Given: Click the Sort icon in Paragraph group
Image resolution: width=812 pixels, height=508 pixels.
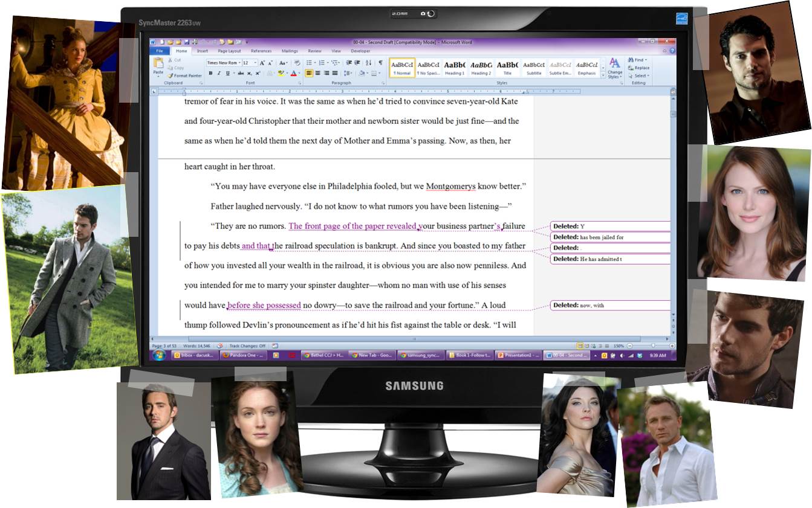Looking at the screenshot, I should [368, 63].
